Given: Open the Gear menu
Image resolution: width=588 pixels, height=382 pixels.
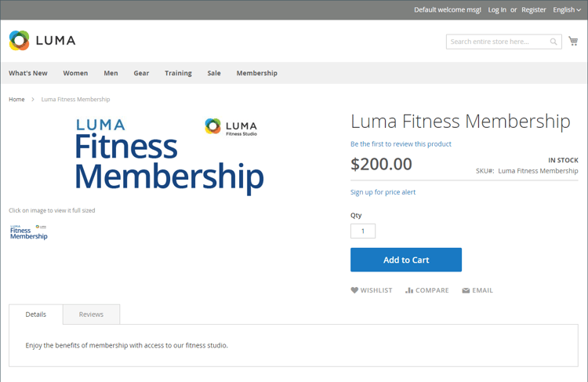Looking at the screenshot, I should (x=141, y=73).
